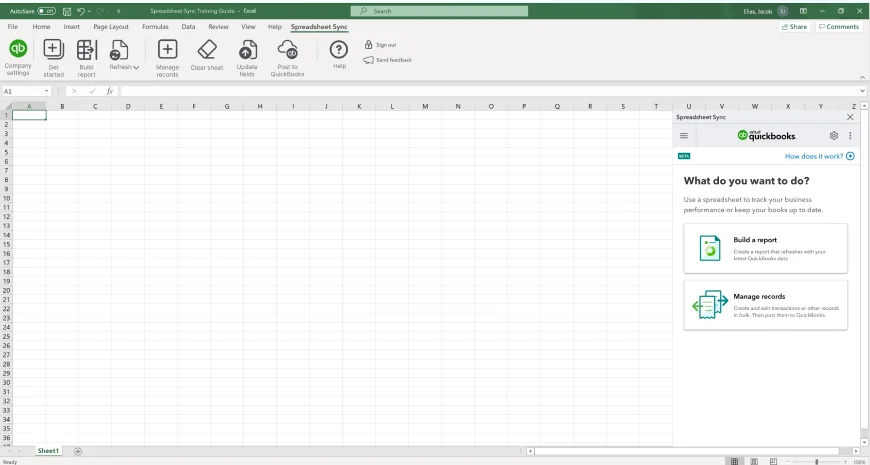870x465 pixels.
Task: Select the Sheet1 tab
Action: [48, 451]
